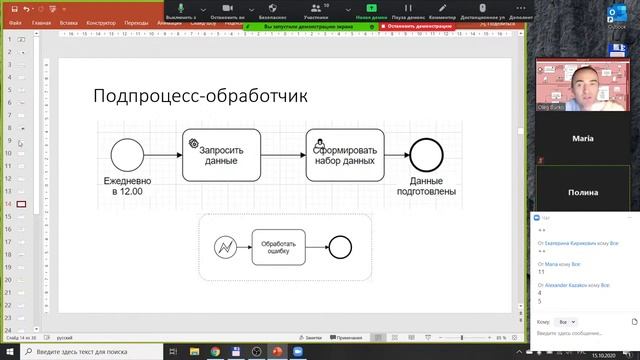Select end event circle Данные подготовлены
This screenshot has height=360, width=640.
click(427, 155)
